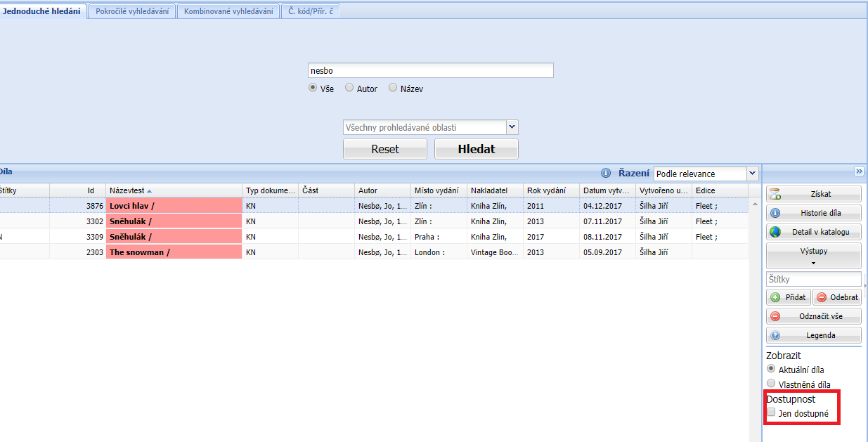The image size is (868, 442).
Task: Open the Podle relevance sorting dropdown
Action: coord(753,174)
